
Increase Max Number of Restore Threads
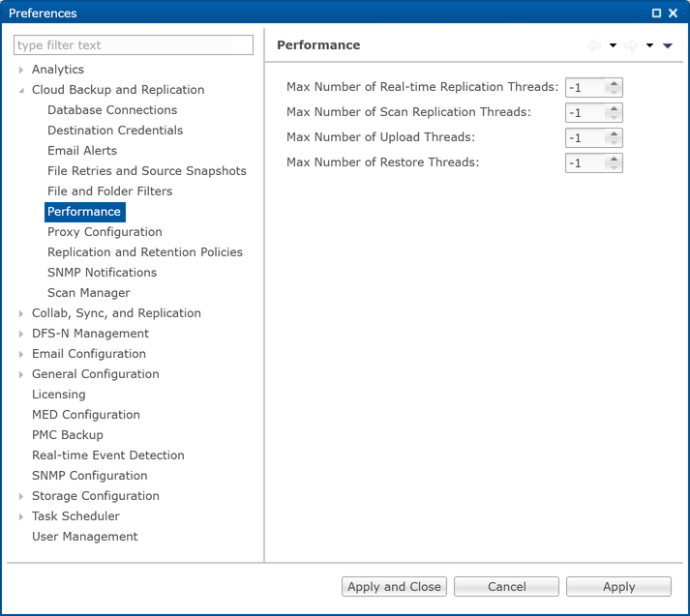click(x=614, y=159)
